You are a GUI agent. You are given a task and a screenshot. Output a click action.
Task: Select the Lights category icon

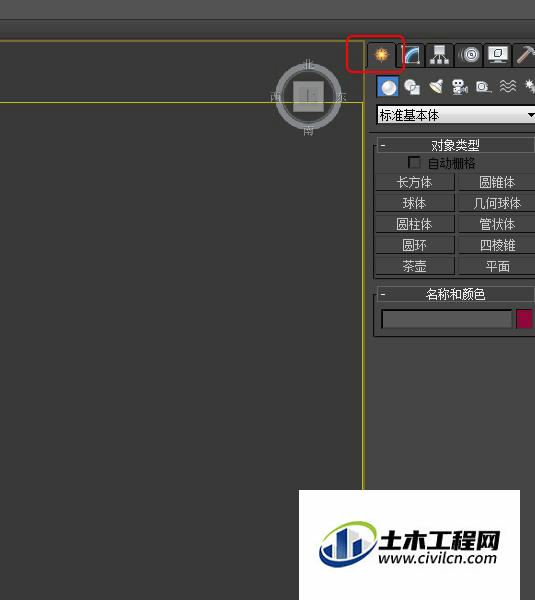click(436, 87)
